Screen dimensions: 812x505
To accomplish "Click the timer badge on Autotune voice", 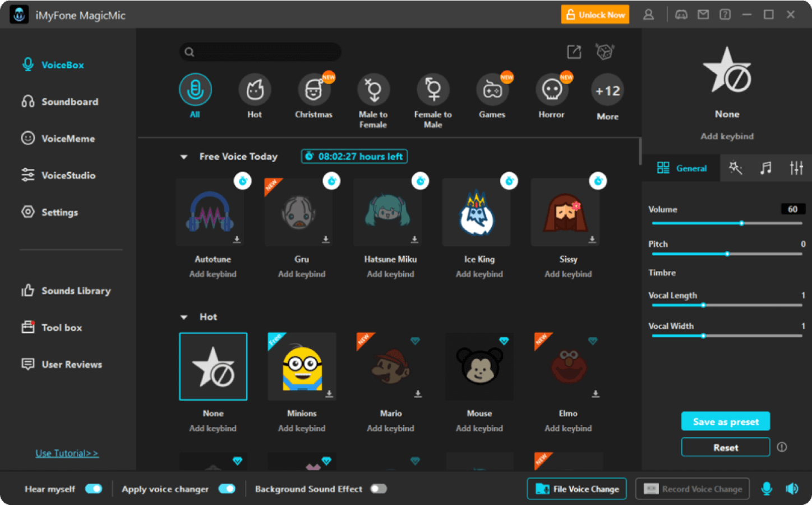I will point(243,181).
